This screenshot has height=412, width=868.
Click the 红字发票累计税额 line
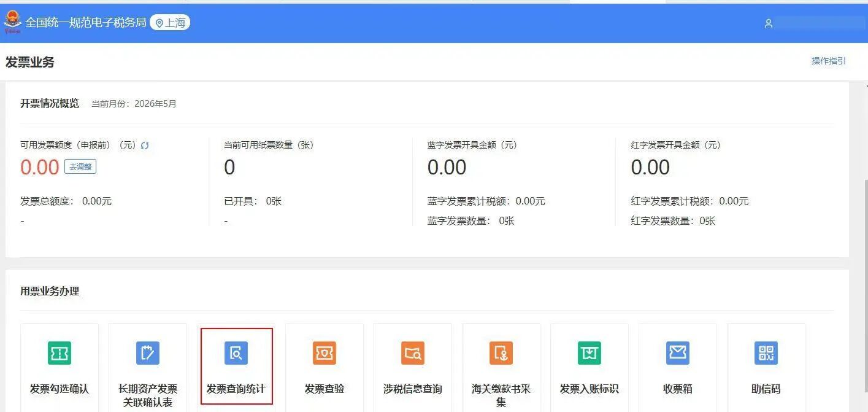690,201
